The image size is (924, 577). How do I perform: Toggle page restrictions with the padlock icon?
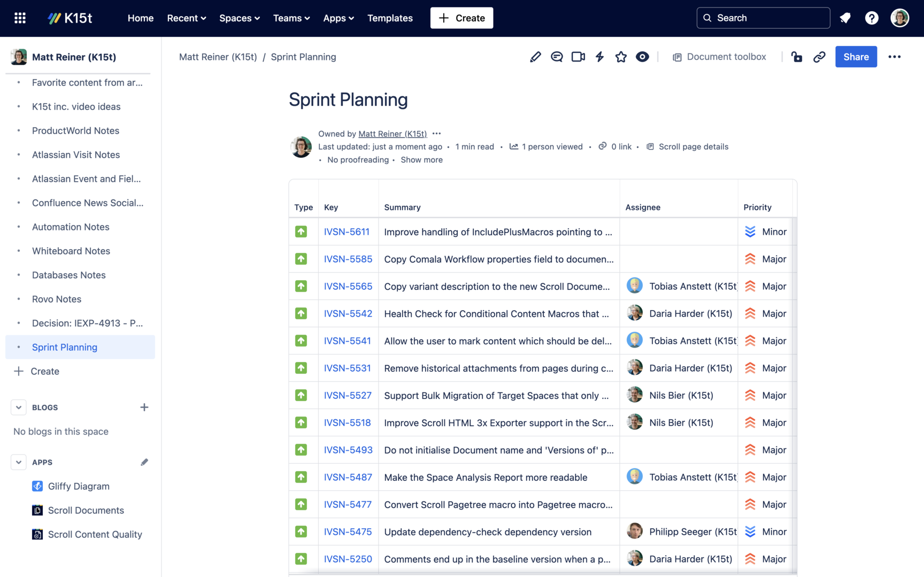[x=797, y=57]
